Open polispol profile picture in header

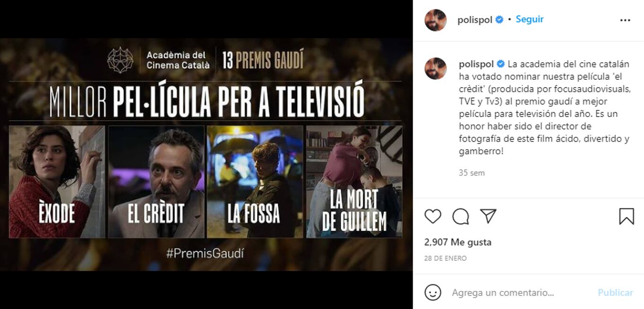tap(435, 20)
